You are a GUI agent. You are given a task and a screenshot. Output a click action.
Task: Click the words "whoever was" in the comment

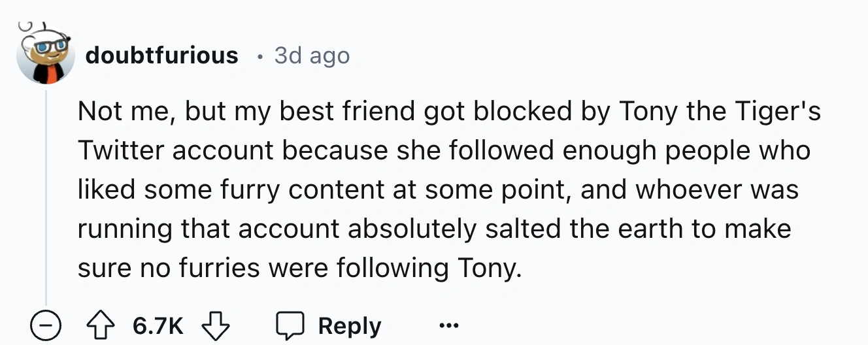point(717,190)
